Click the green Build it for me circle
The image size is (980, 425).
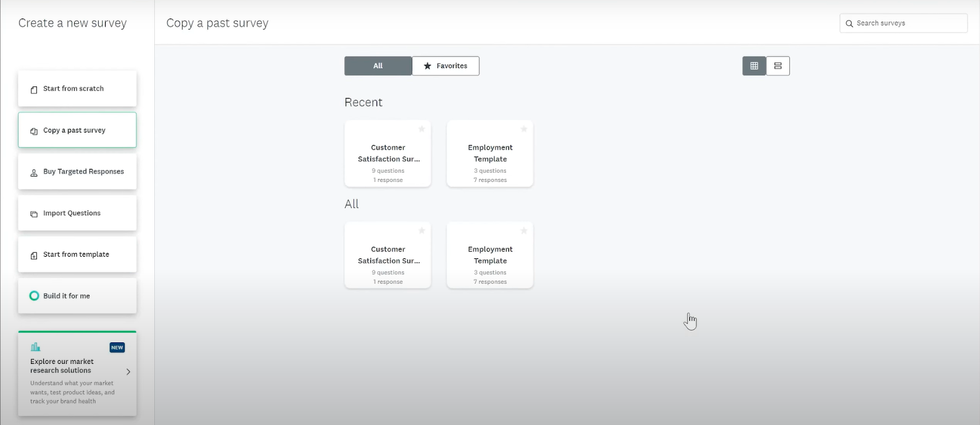pyautogui.click(x=35, y=296)
